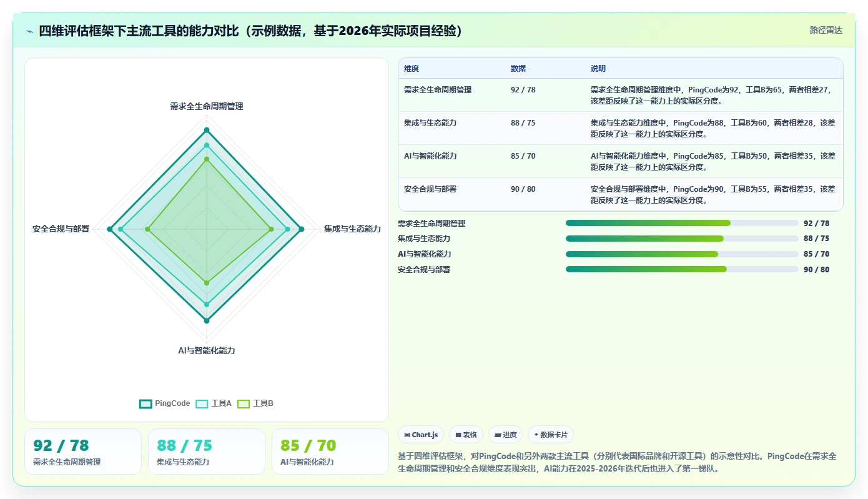Click the 集成与生态能力 progress bar

(x=682, y=239)
